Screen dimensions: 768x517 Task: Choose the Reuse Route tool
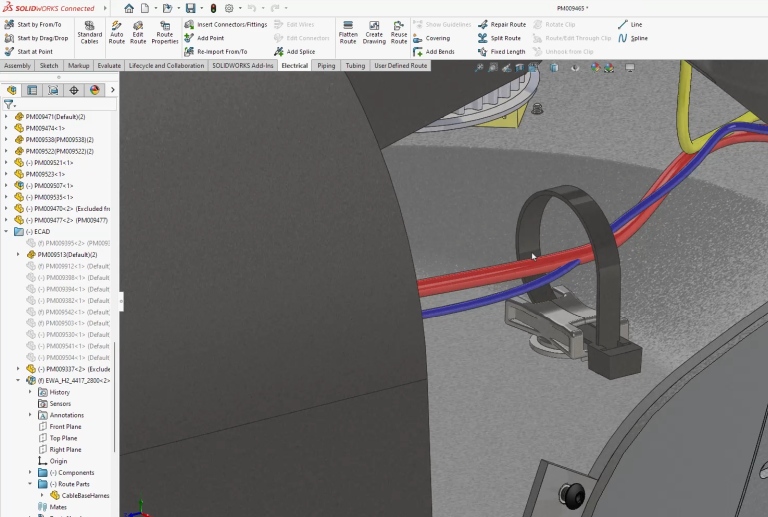pos(399,31)
